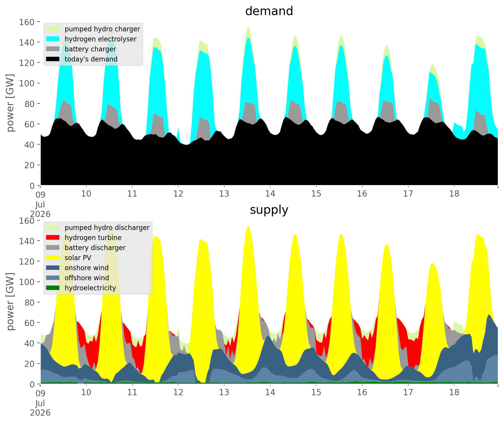Click the pumped hydro discharger legend swatch
This screenshot has width=504, height=423.
tap(53, 228)
